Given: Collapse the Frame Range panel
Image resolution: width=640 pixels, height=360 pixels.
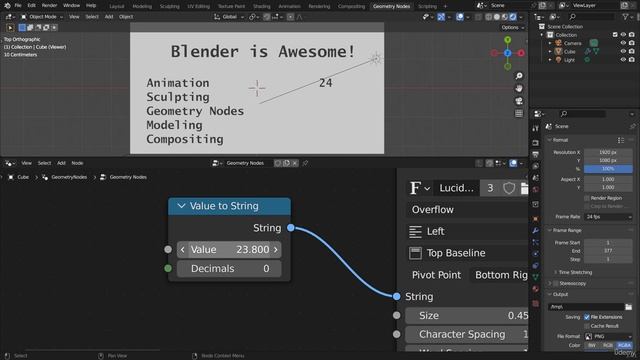Looking at the screenshot, I should 567,231.
